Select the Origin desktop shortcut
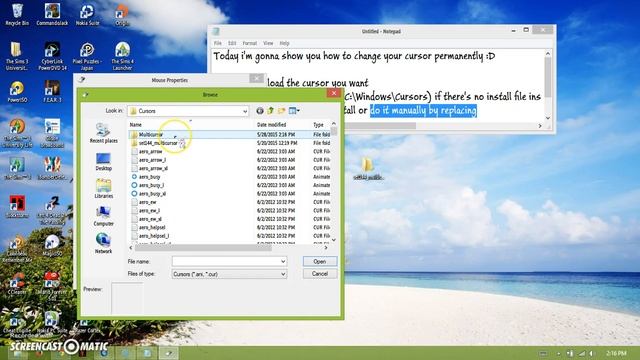This screenshot has width=640, height=360. pos(122,14)
